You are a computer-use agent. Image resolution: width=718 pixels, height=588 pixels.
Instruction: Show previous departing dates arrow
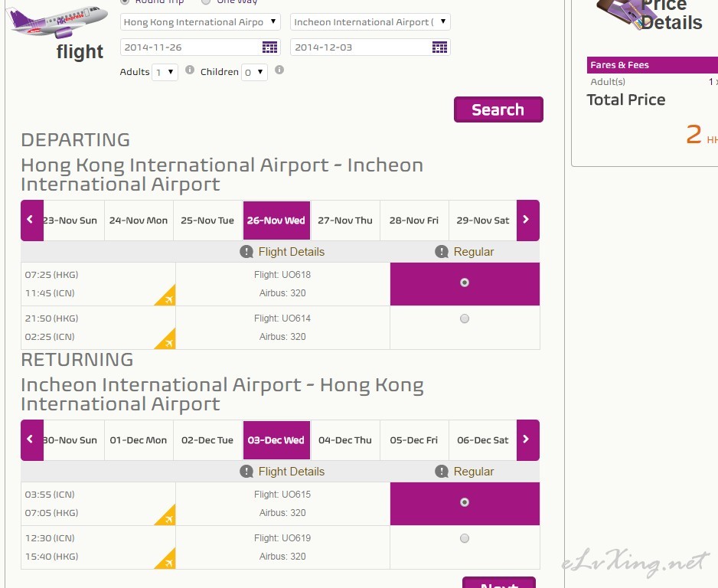point(32,220)
